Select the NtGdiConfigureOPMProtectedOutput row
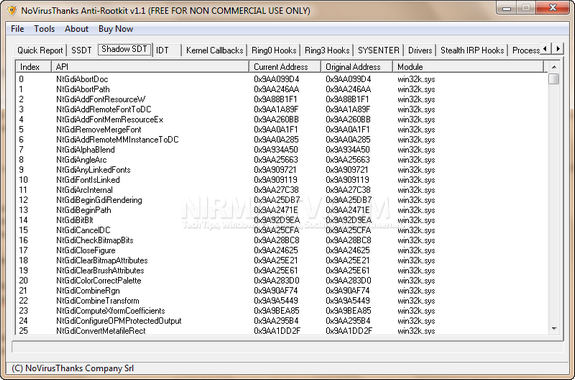The width and height of the screenshot is (575, 380). [x=281, y=321]
